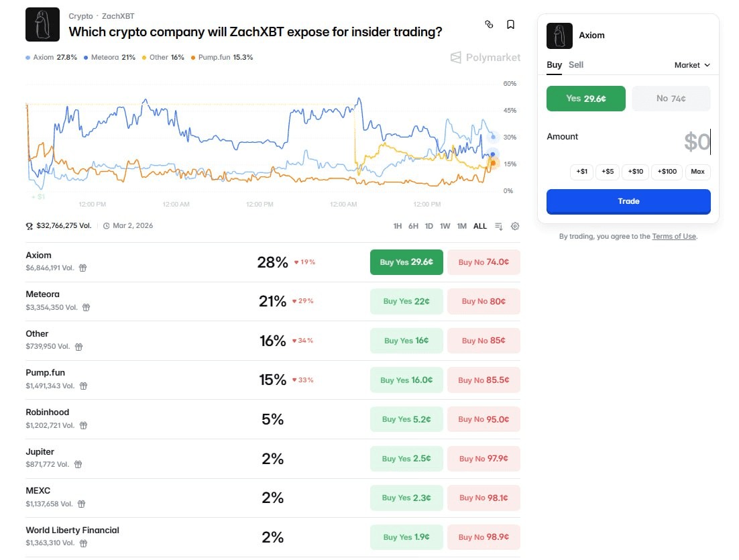Select the ALL time range
The image size is (739, 560).
480,226
